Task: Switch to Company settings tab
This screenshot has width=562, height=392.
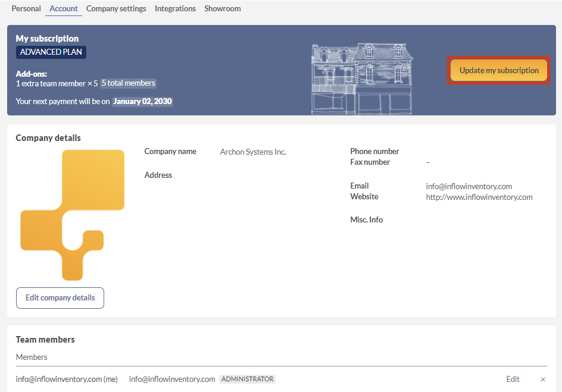Action: pos(116,8)
